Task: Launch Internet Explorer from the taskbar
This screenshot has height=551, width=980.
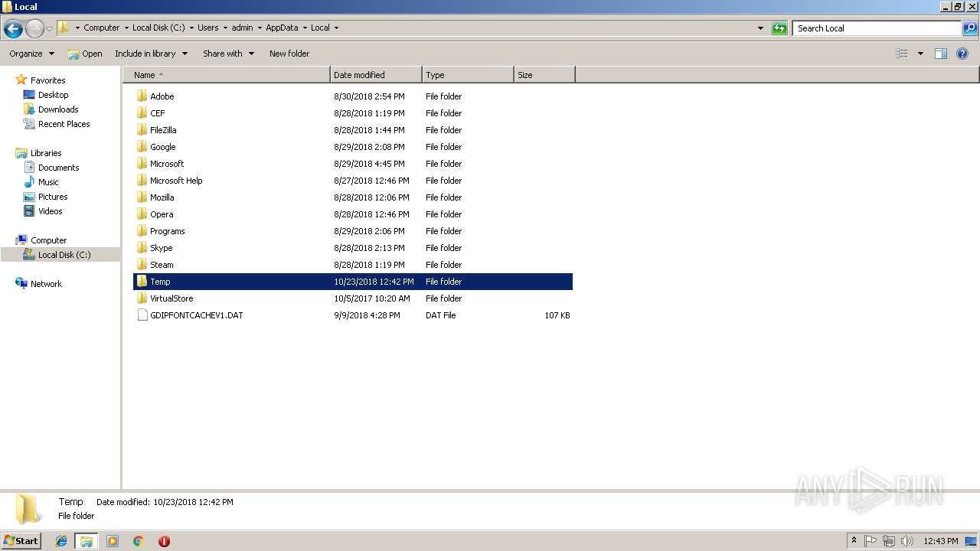Action: click(x=61, y=541)
